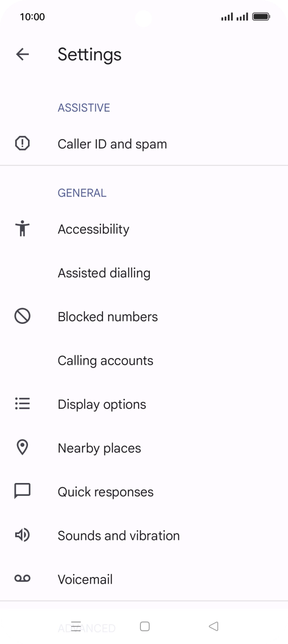Viewport: 288px width, 644px height.
Task: Click the Sounds and vibration speaker icon
Action: click(22, 535)
